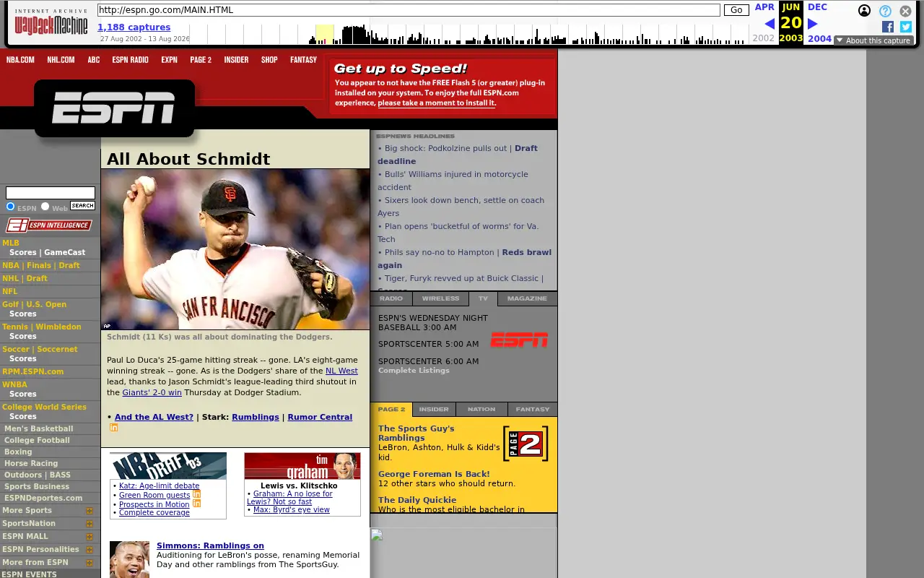
Task: Open Simmons: Ramblings on link
Action: tap(210, 545)
